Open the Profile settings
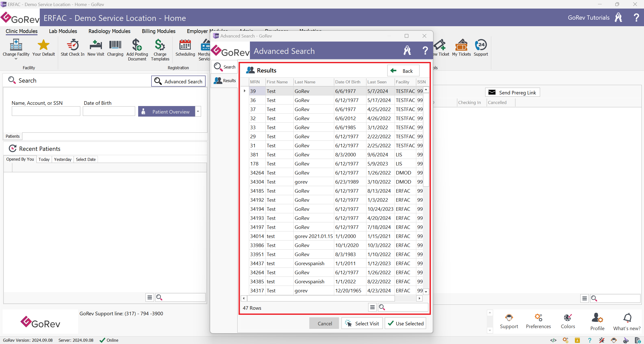 point(597,322)
